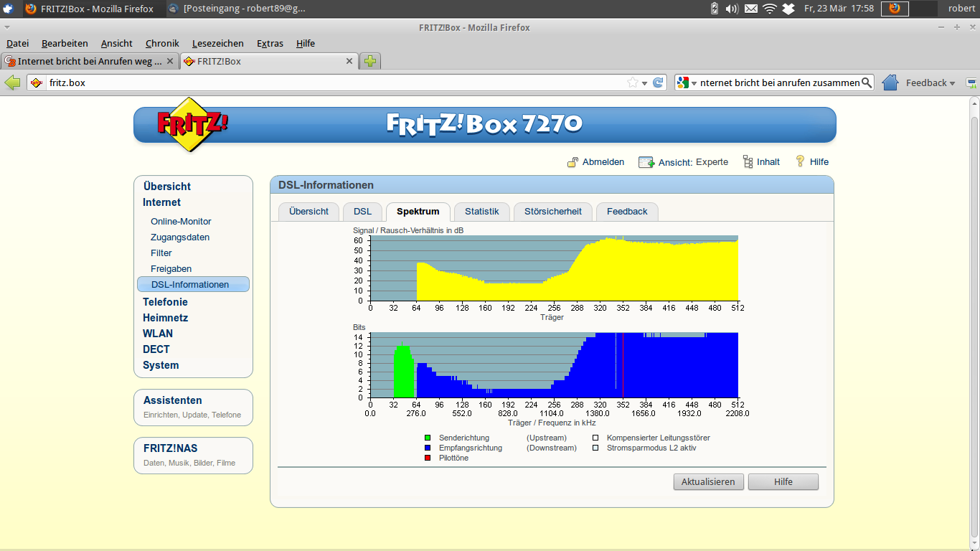Click the Aktualisieren button
The width and height of the screenshot is (980, 551).
(708, 482)
